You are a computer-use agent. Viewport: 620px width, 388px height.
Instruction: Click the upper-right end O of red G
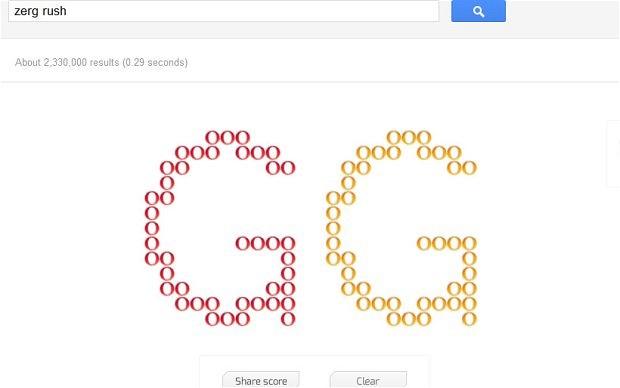pyautogui.click(x=288, y=168)
